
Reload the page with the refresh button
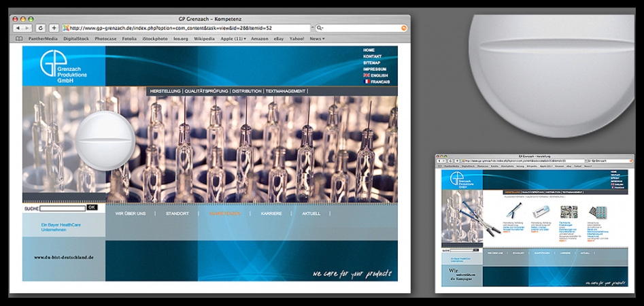[41, 28]
